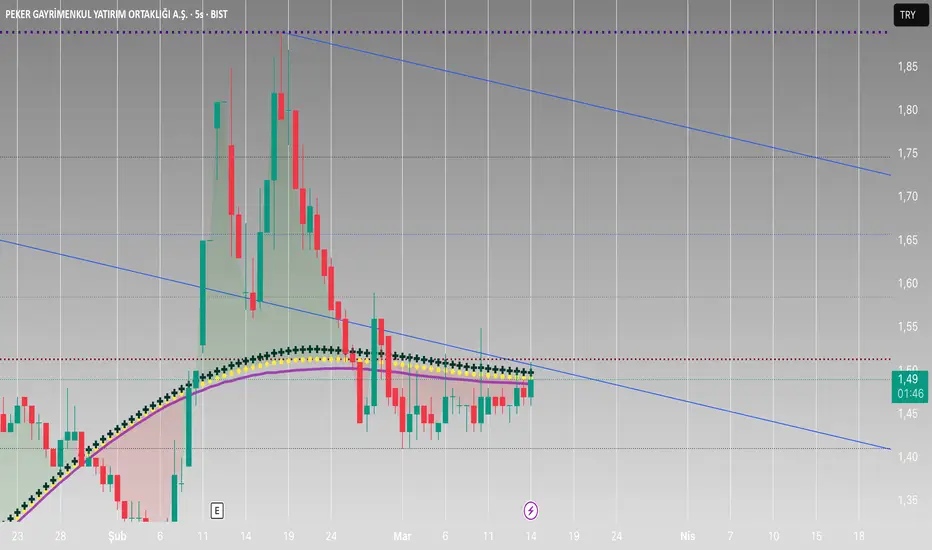The width and height of the screenshot is (932, 550).
Task: Click the Mar month label on time axis
Action: click(x=402, y=536)
